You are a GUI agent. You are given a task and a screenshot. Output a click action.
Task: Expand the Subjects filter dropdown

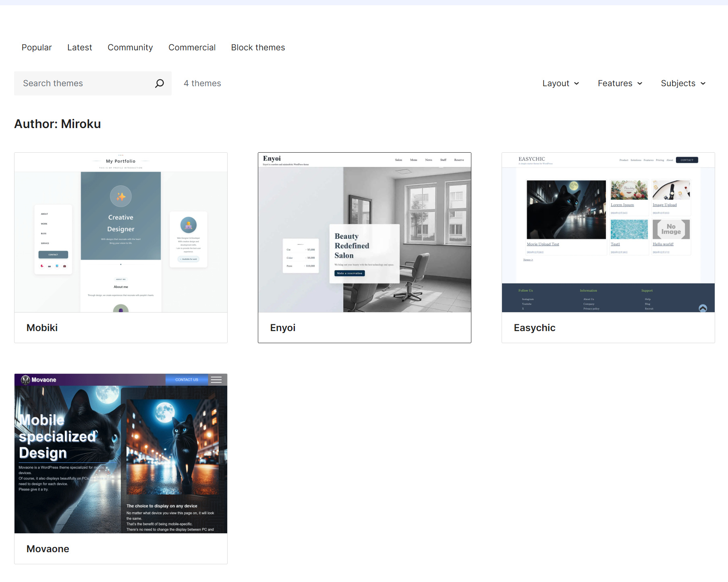(683, 83)
